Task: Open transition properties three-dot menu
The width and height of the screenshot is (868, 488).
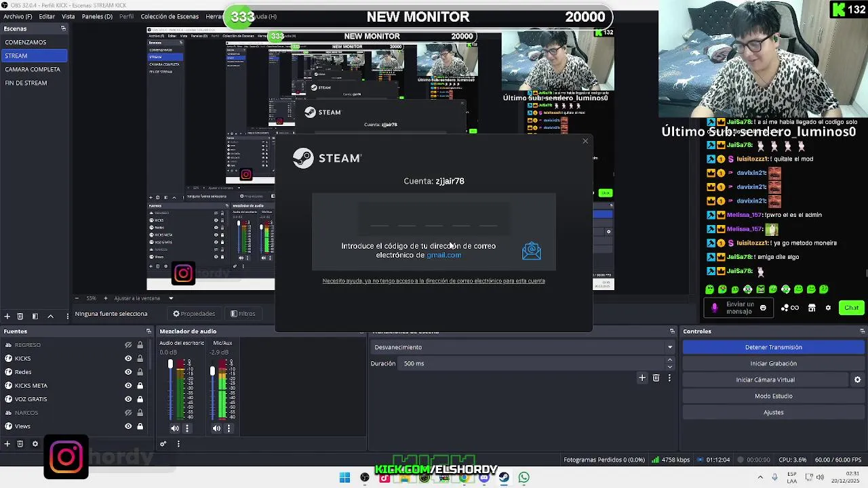Action: tap(669, 378)
